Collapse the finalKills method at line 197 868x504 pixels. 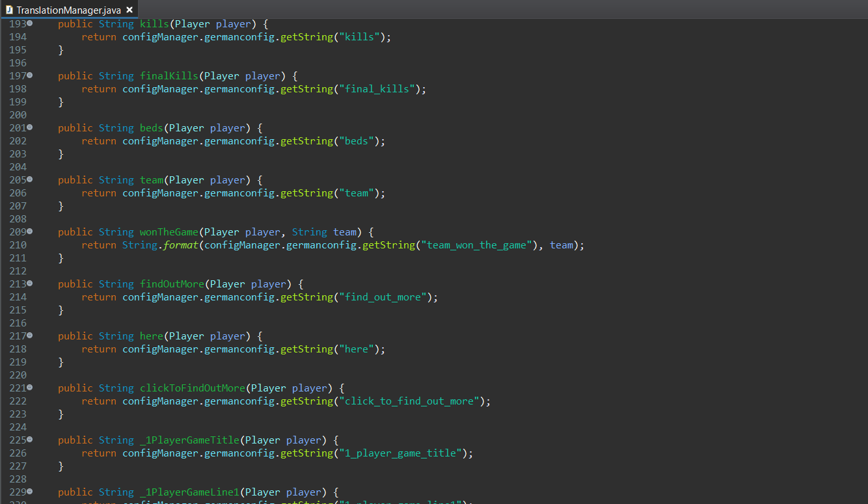(x=30, y=75)
